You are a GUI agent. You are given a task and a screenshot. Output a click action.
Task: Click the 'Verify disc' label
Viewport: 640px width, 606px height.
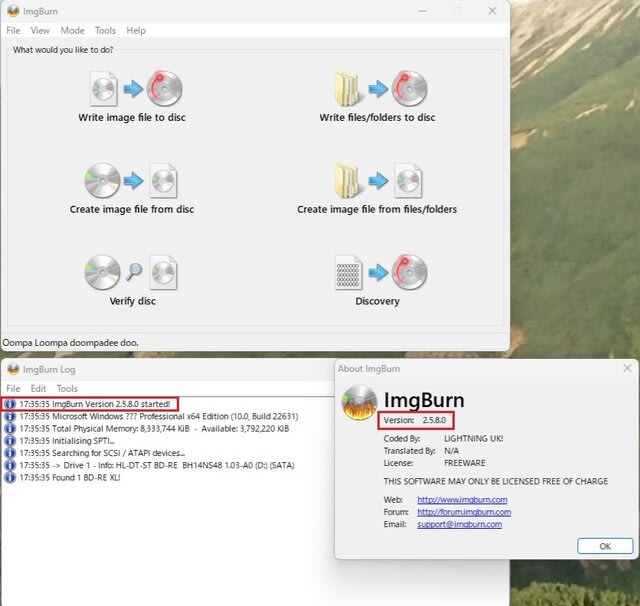(x=133, y=301)
